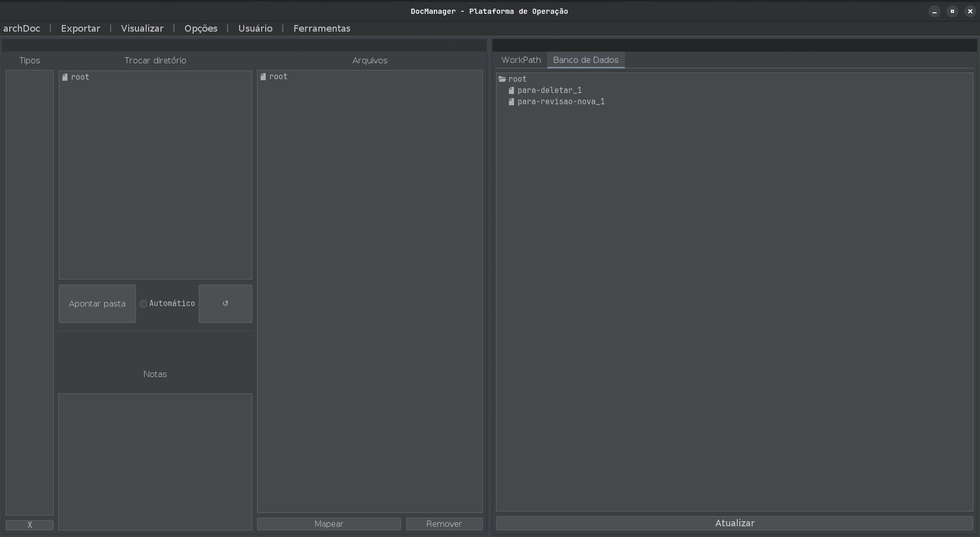The height and width of the screenshot is (537, 980).
Task: Open the Exportar menu
Action: (81, 29)
